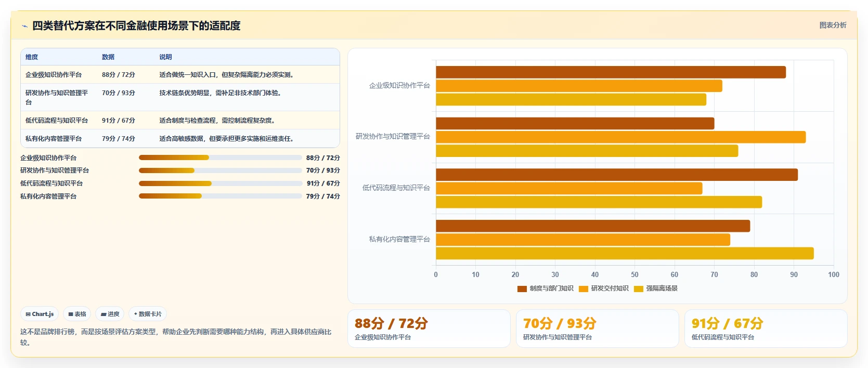Click brown bar for 企业级知识协作平台 in chart
The image size is (868, 368).
[611, 72]
